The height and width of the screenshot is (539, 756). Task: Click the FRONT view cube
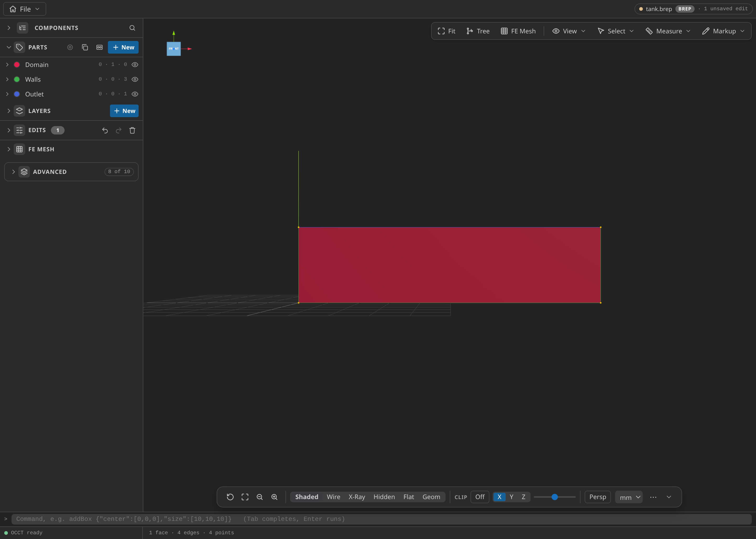[x=174, y=49]
